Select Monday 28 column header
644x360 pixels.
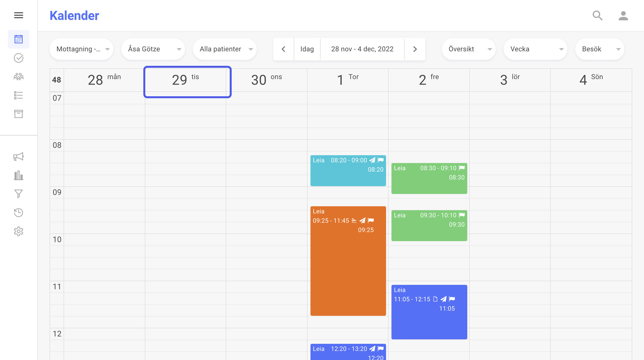point(104,80)
